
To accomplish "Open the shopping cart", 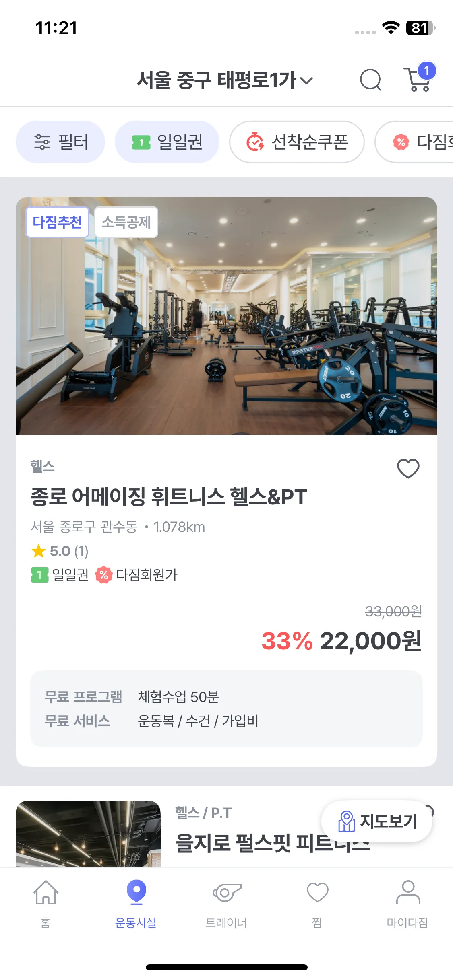I will [418, 80].
